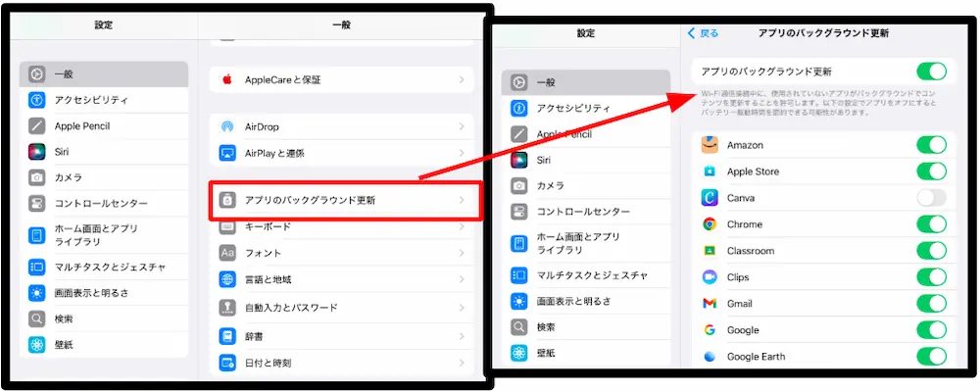Screen dimensions: 980x391
Task: Click the 画面表示と明るさ icon in the 一般 screen sidebar
Action: (37, 293)
